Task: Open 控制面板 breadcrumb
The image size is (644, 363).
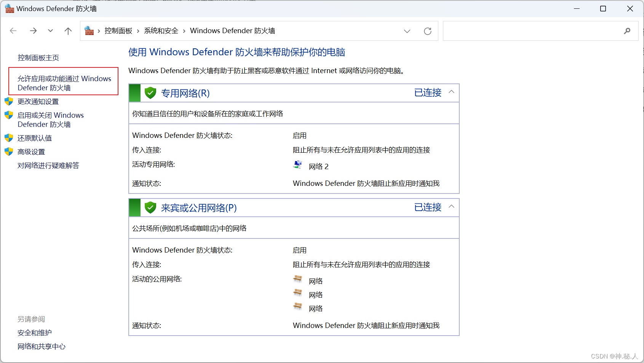Action: pos(118,31)
